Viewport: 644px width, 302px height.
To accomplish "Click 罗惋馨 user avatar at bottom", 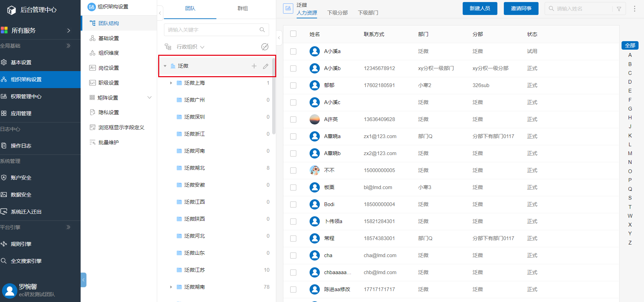I will [x=10, y=291].
